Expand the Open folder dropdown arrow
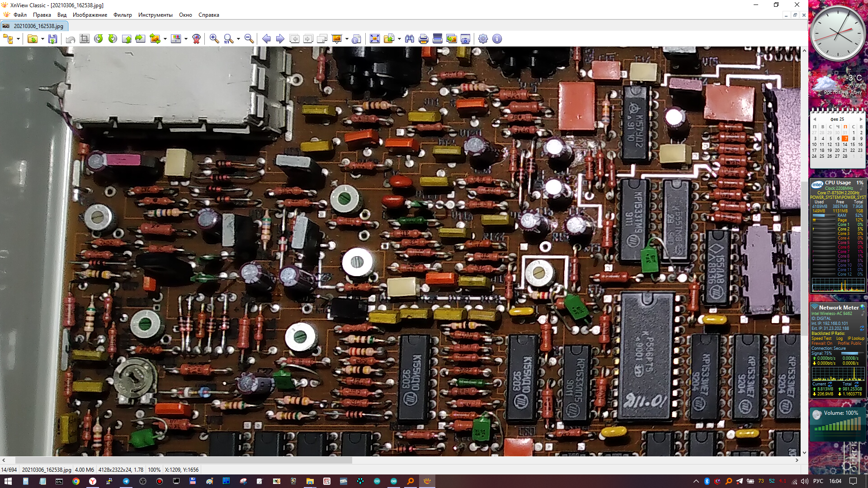 point(42,39)
